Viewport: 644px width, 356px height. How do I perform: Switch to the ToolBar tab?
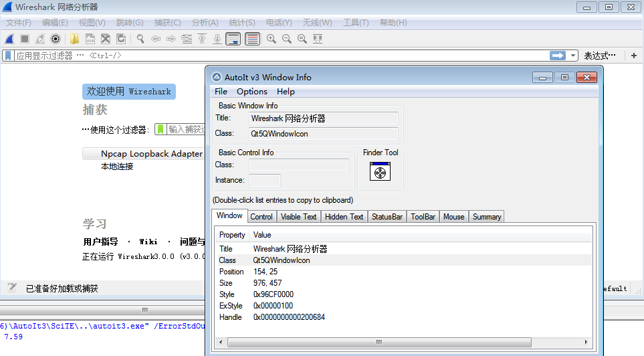point(423,217)
